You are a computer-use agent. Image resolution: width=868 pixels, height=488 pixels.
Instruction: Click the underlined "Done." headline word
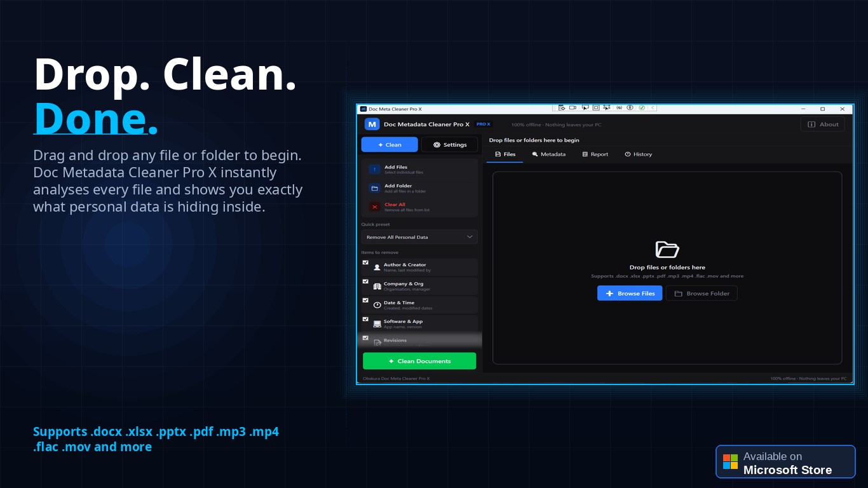coord(95,119)
